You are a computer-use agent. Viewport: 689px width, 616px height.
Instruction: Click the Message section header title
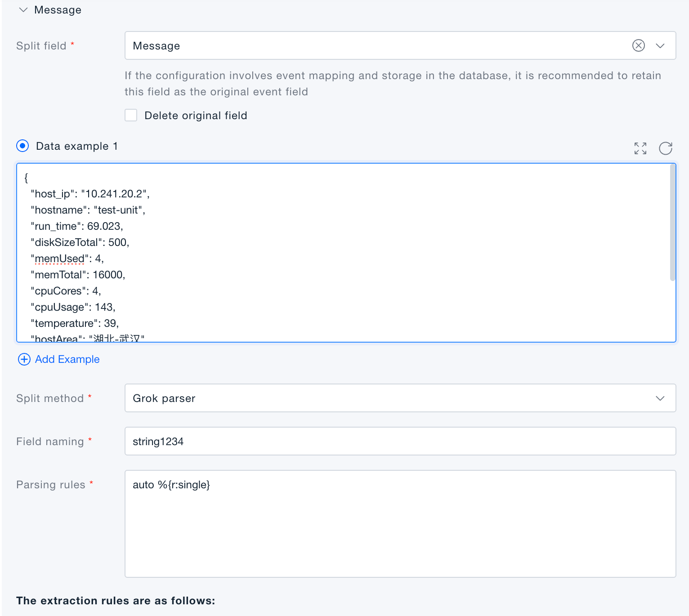pos(58,10)
